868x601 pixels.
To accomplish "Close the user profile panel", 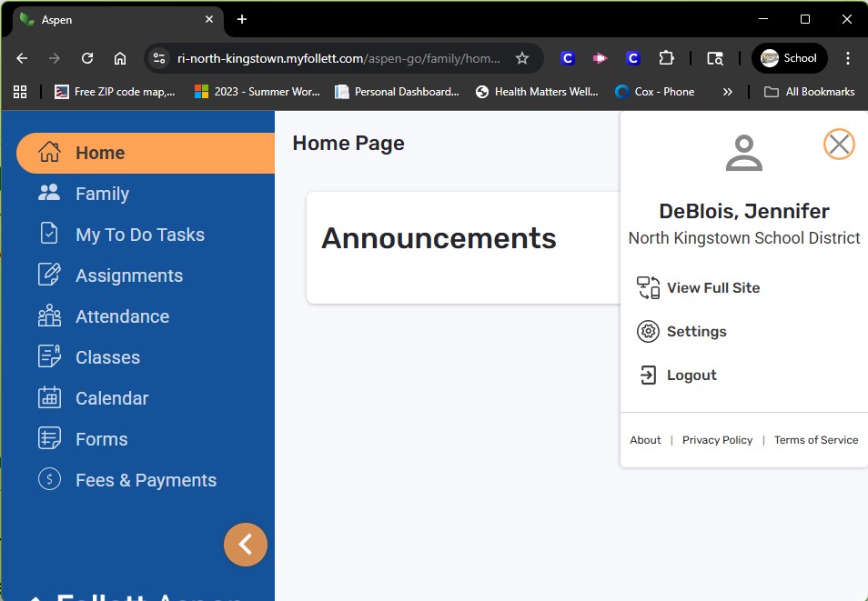I will coord(838,144).
